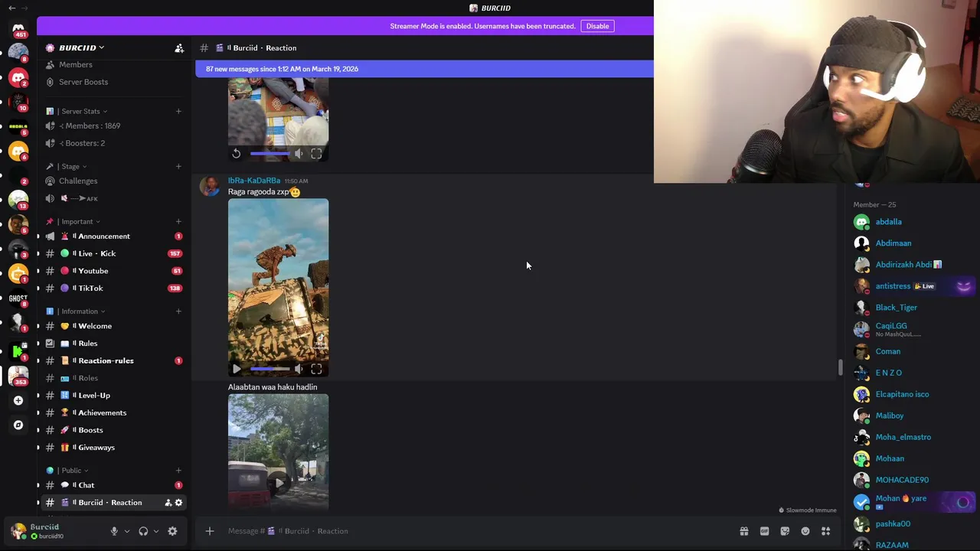Click the plus icon next to Stage
980x551 pixels.
178,166
